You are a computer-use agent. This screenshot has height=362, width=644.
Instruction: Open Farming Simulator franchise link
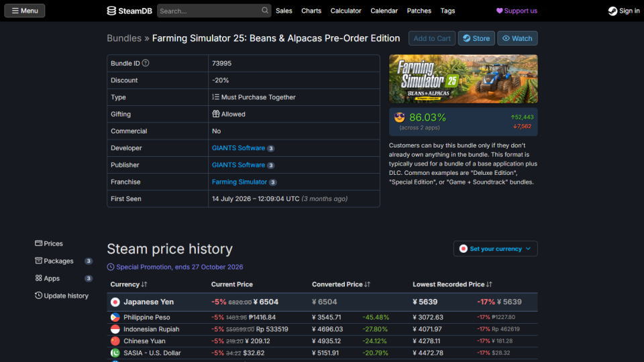[239, 182]
